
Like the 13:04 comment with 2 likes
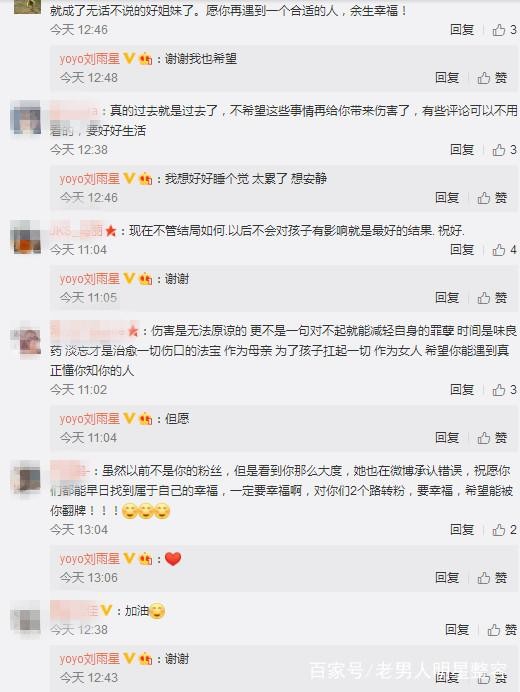(504, 529)
